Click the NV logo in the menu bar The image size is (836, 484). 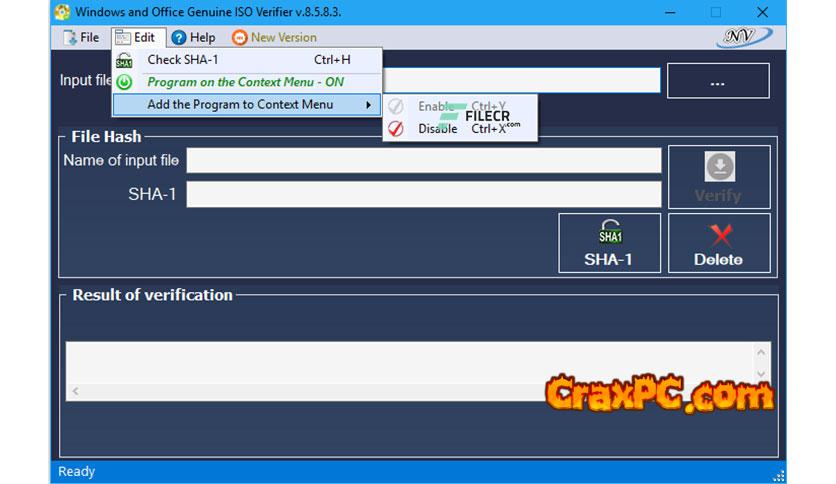743,37
